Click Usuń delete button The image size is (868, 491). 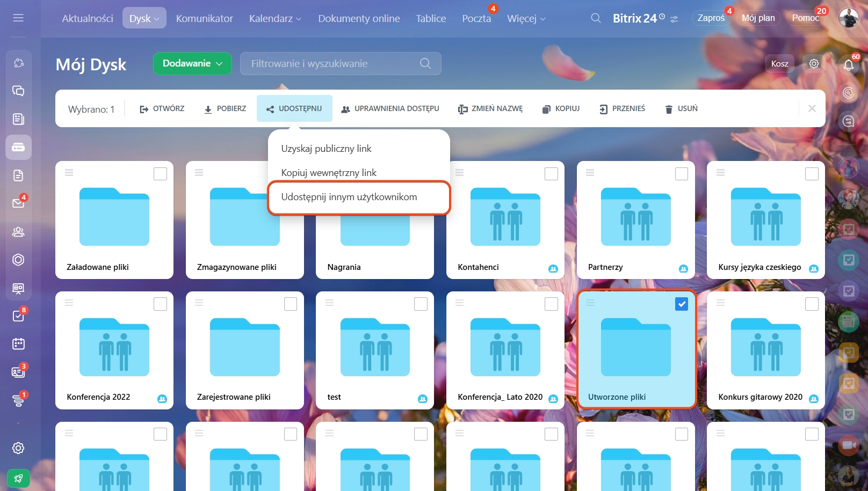(x=682, y=108)
